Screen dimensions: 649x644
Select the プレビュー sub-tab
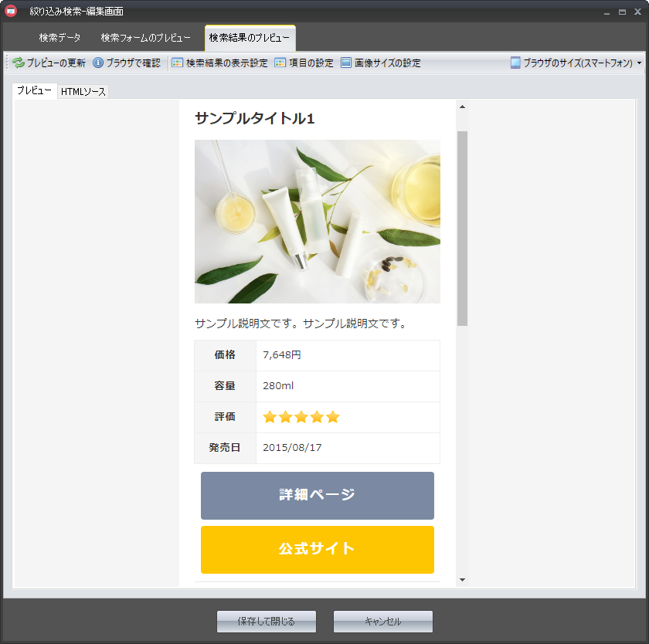[x=35, y=91]
